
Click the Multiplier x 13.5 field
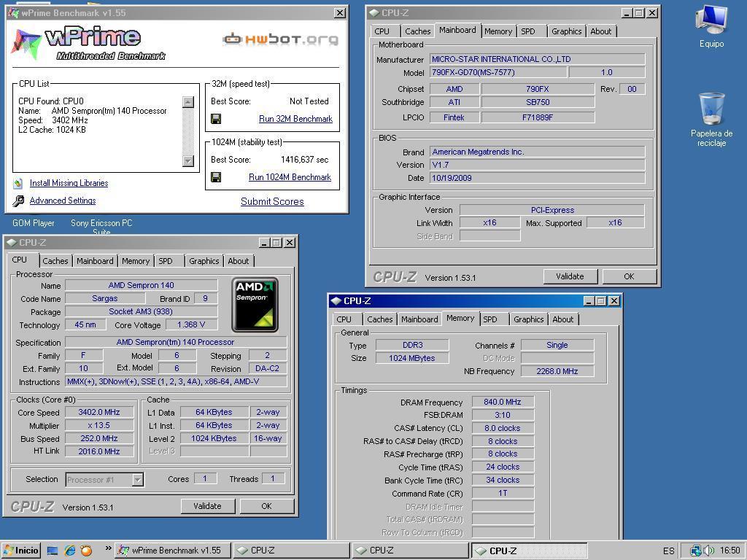[99, 425]
